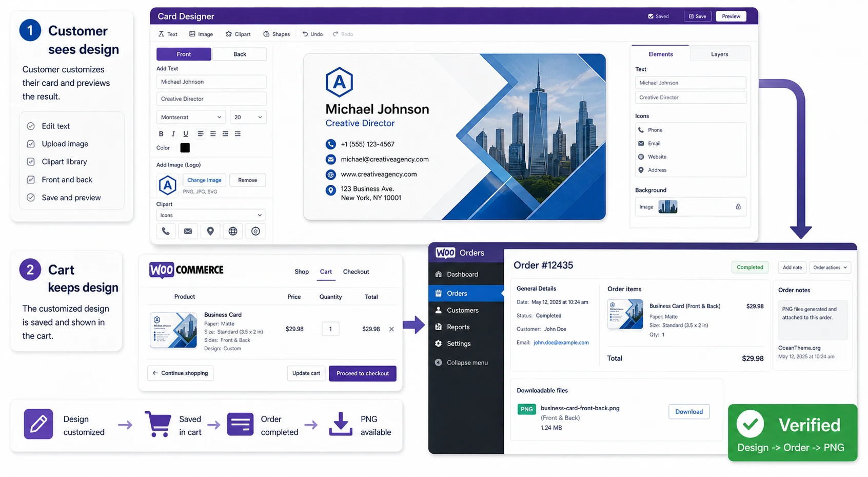Click the Add note button
The height and width of the screenshot is (477, 868).
[x=792, y=268]
